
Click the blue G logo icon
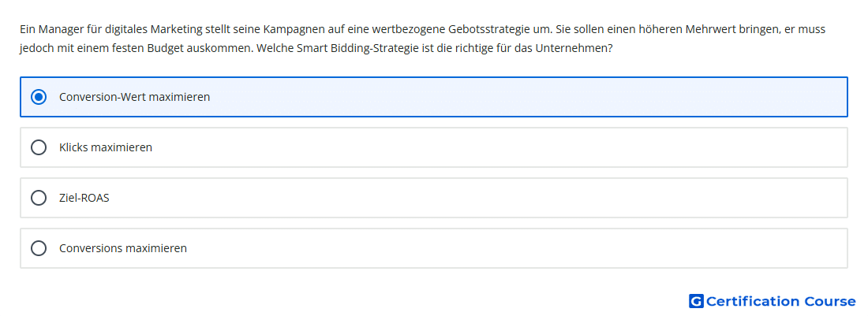click(696, 301)
